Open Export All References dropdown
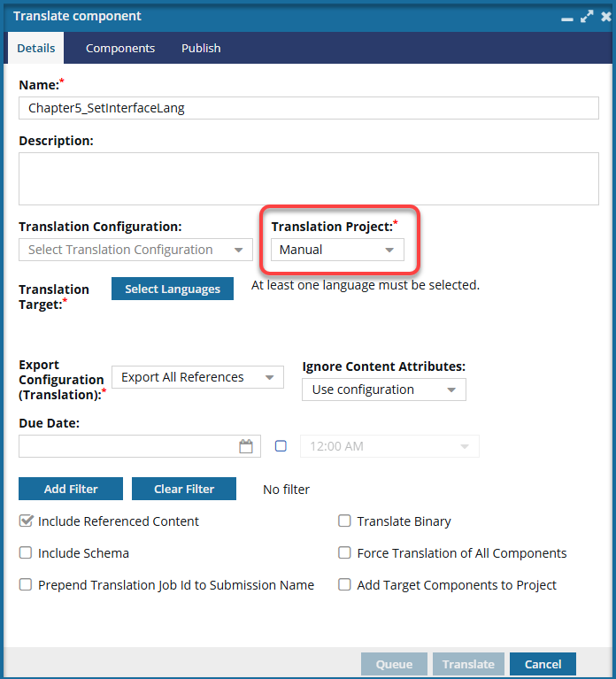This screenshot has height=679, width=616. tap(197, 377)
